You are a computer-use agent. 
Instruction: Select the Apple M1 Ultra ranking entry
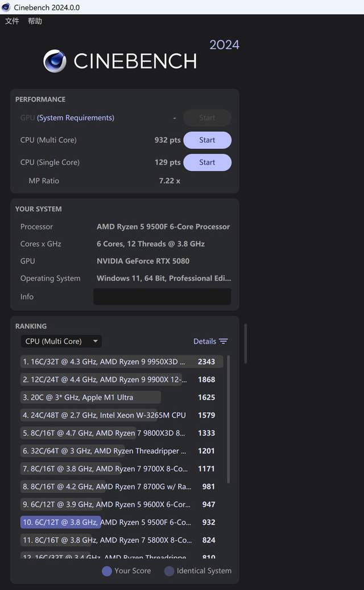91,398
